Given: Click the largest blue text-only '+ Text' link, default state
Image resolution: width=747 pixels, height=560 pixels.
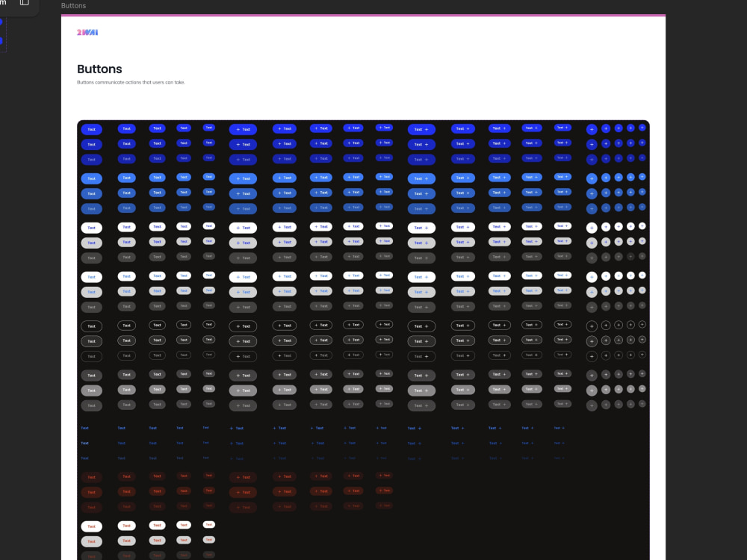Looking at the screenshot, I should pos(237,428).
